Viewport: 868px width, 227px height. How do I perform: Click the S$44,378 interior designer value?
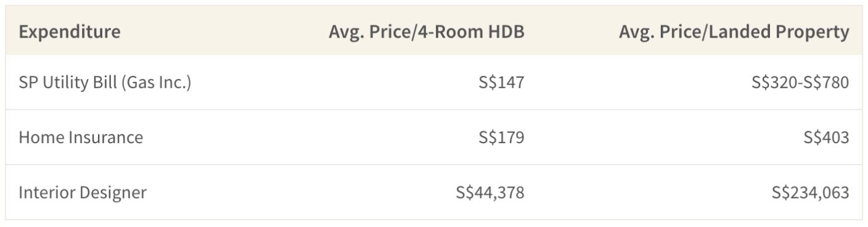click(490, 192)
